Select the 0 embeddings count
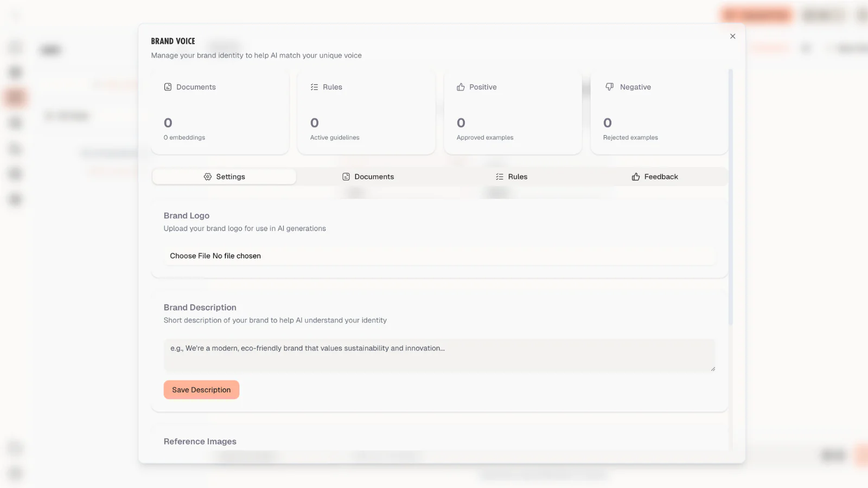 [x=184, y=138]
